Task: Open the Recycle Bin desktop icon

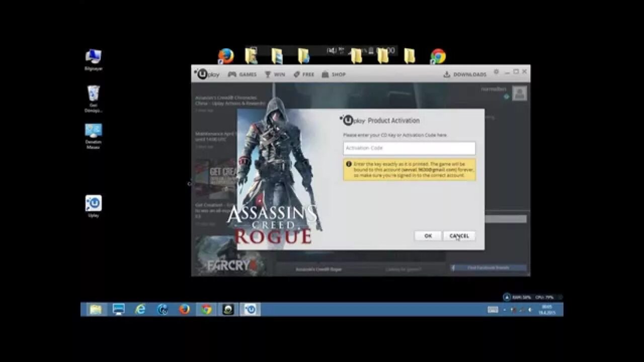Action: coord(93,99)
